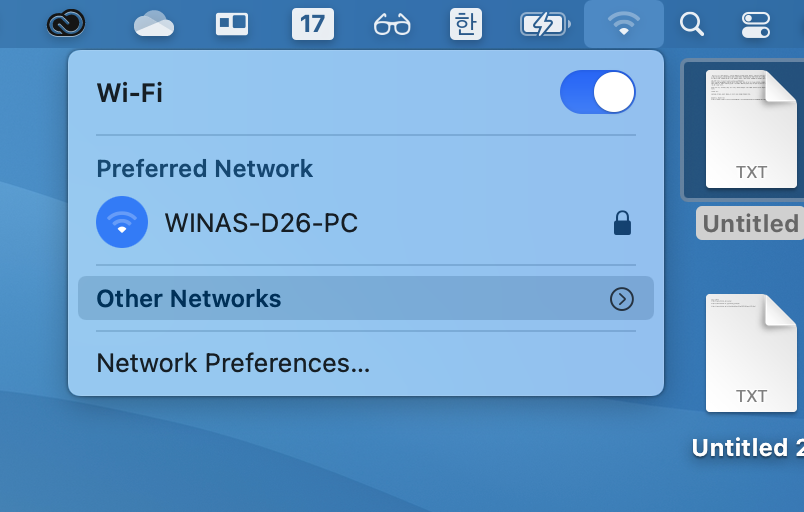
Task: Click the lock icon next to WINAS-D26-PC
Action: [622, 223]
